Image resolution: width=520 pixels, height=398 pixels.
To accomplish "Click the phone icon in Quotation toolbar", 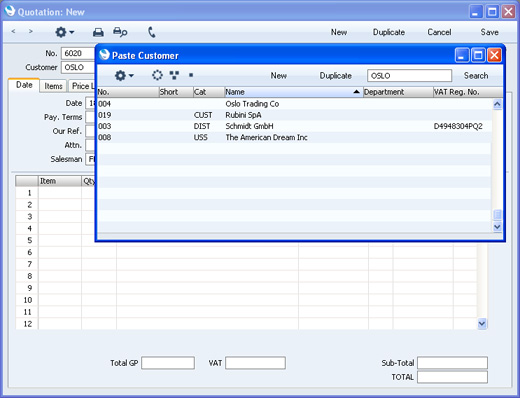I will 152,32.
